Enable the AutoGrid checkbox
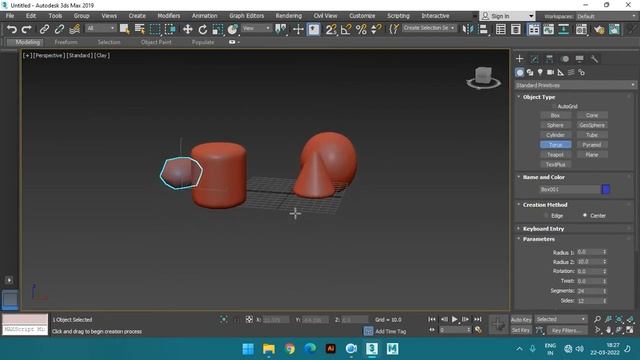 554,107
